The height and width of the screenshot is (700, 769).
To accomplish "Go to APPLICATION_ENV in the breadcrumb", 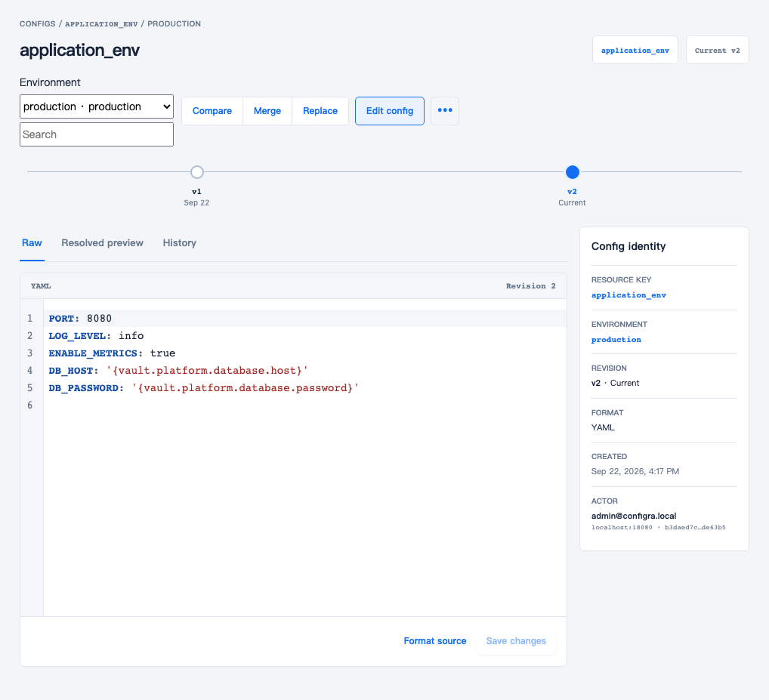I will point(101,24).
